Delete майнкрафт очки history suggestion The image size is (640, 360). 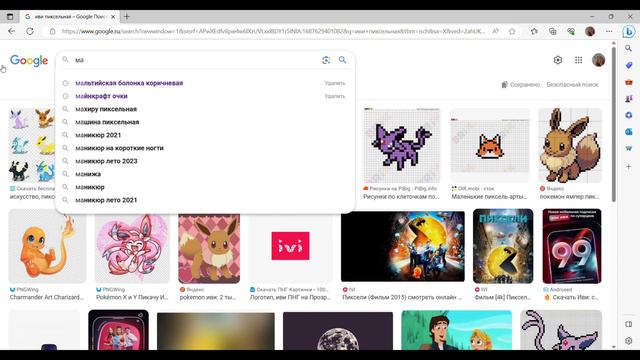point(335,96)
